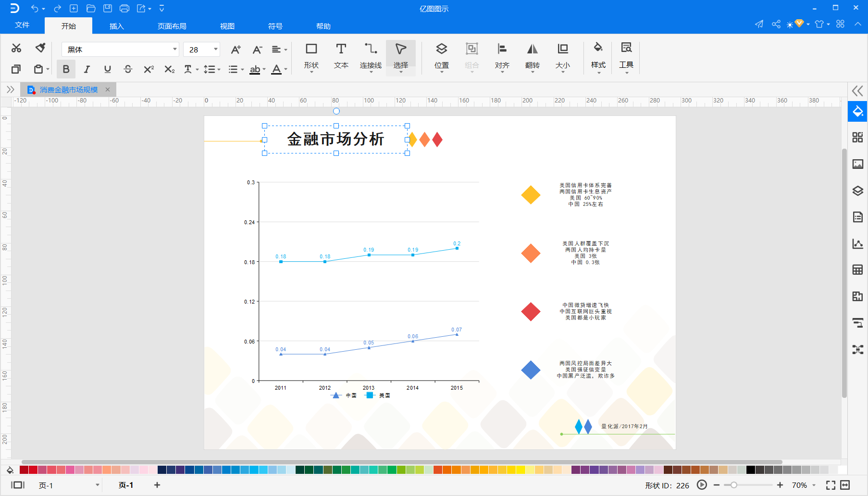Click the presentation play button
The height and width of the screenshot is (496, 868).
click(x=702, y=485)
